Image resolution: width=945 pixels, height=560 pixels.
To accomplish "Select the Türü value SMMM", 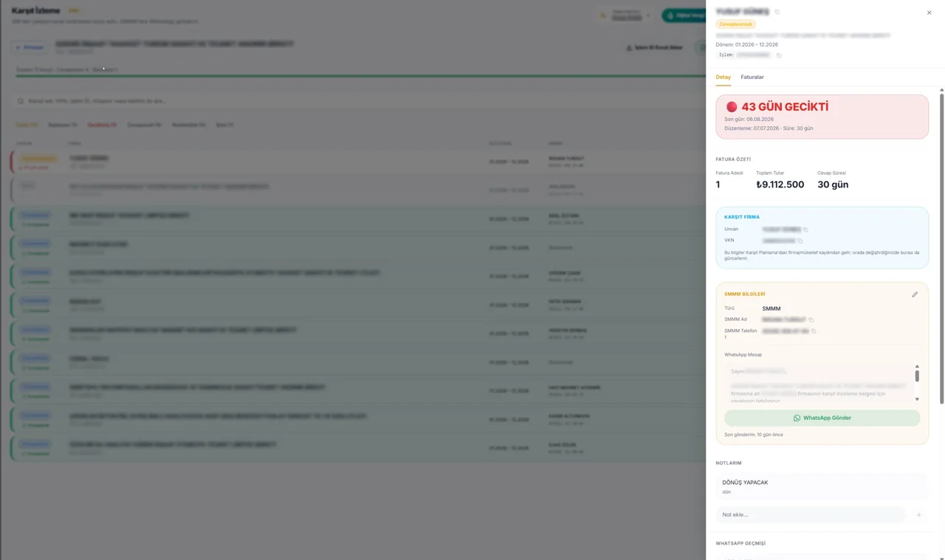I will (771, 308).
